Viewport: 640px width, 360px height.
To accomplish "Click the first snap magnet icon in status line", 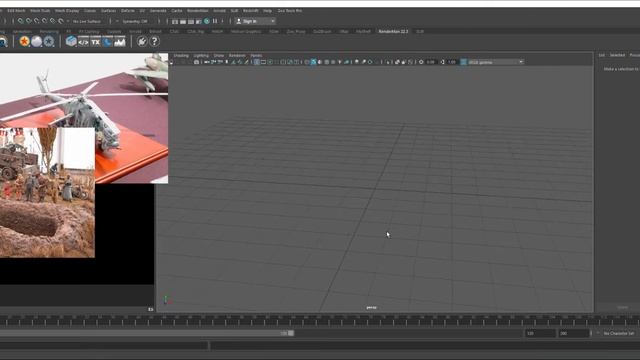I will click(x=20, y=21).
